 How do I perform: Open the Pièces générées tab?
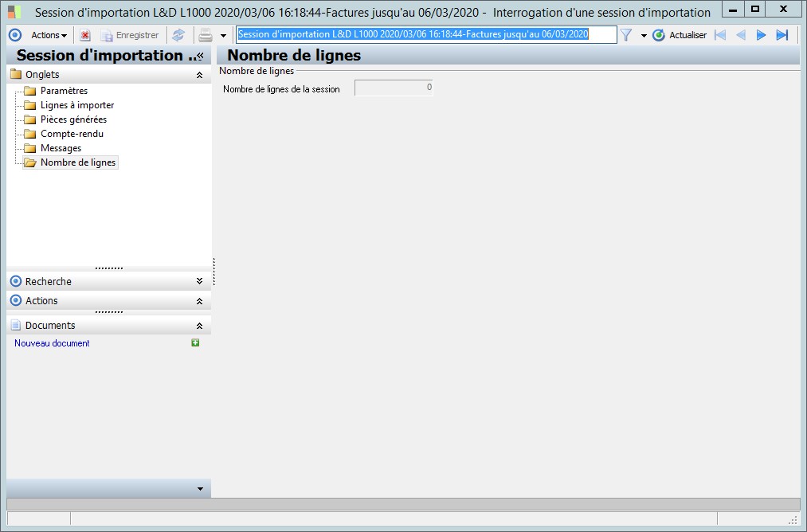point(73,119)
